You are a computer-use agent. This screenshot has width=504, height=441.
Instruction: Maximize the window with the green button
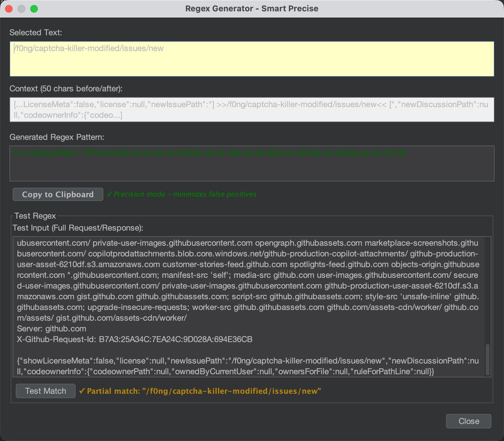point(34,9)
